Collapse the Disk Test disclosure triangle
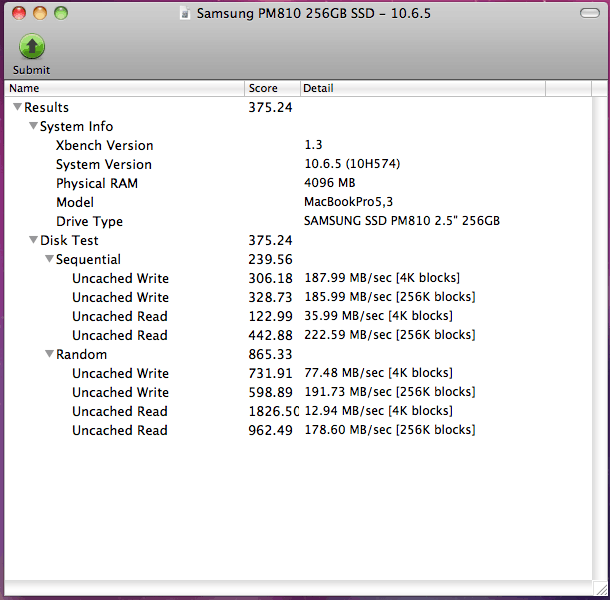The height and width of the screenshot is (600, 610). [x=33, y=240]
